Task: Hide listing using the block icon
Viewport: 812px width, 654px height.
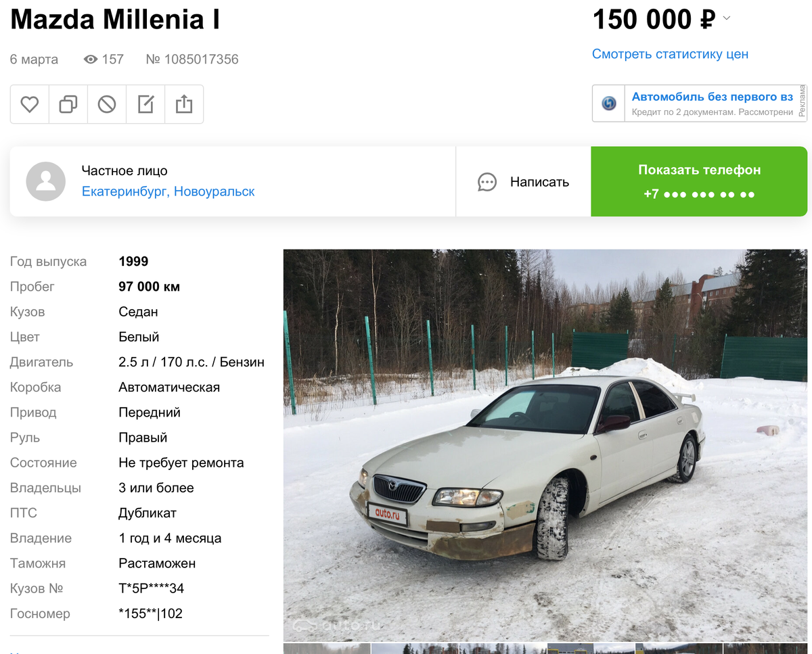Action: pyautogui.click(x=107, y=104)
